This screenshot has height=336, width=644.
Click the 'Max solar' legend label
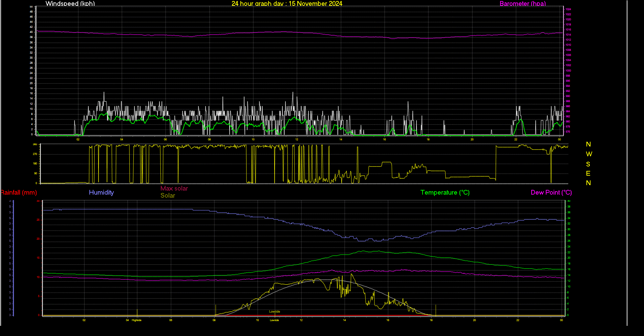pyautogui.click(x=174, y=189)
